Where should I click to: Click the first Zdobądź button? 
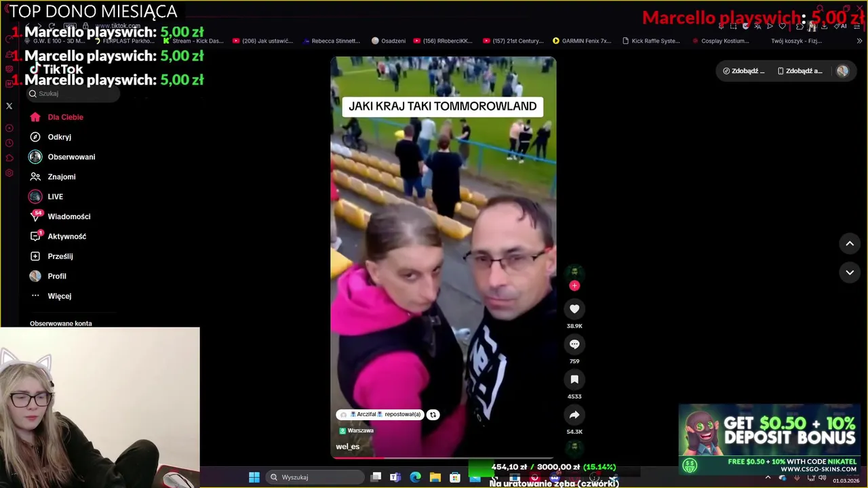744,71
